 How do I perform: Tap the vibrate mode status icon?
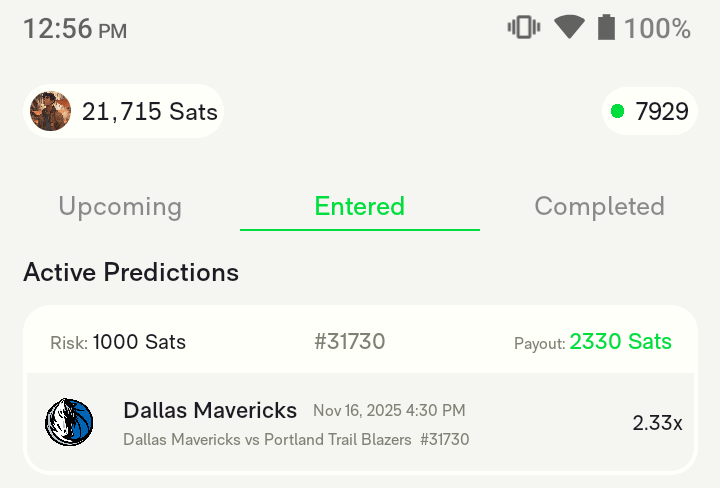[x=523, y=28]
